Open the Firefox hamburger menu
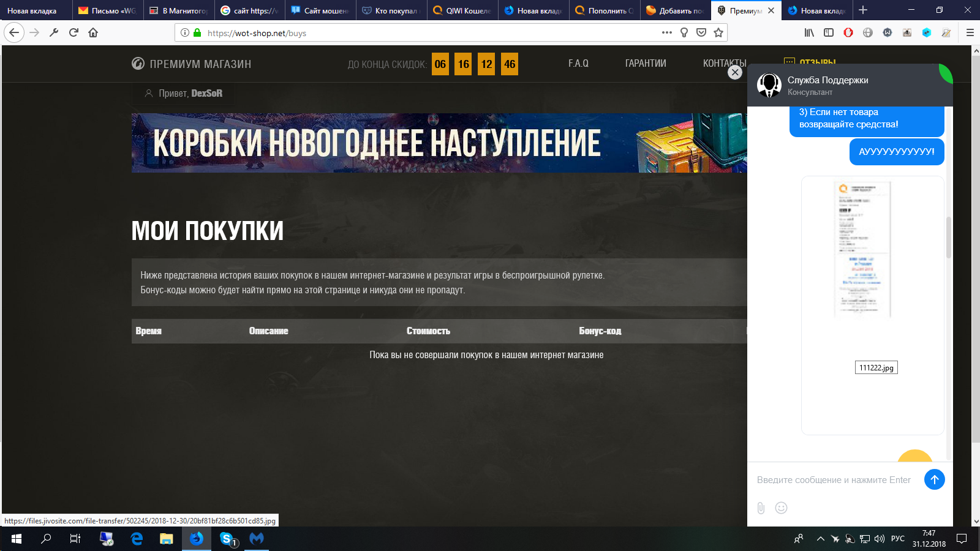Screen dimensions: 980x551 970,32
